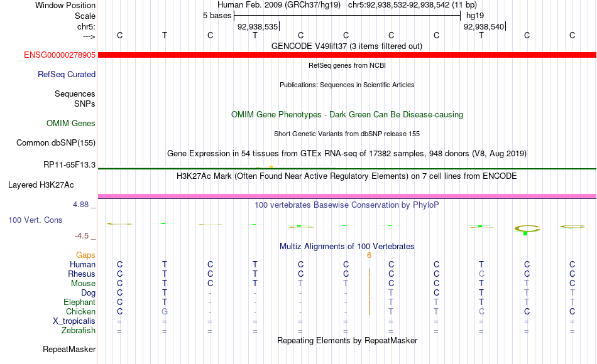The width and height of the screenshot is (597, 364).
Task: Click the 92,938,540 position marker
Action: (484, 26)
